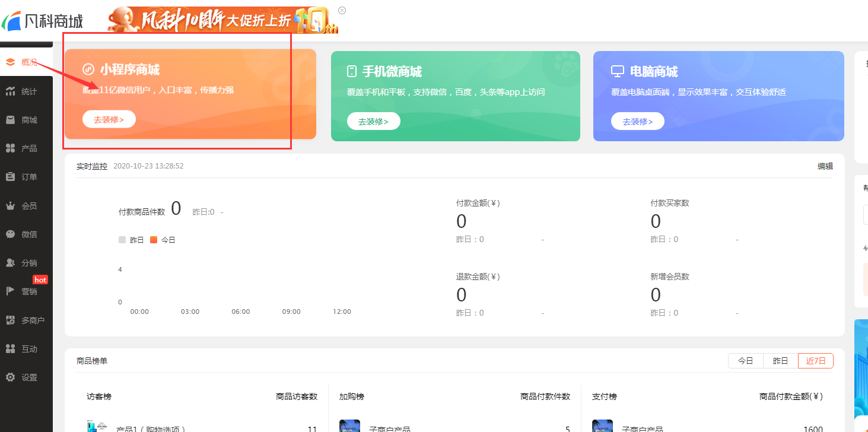Click the 访客榜 heading

pos(98,396)
